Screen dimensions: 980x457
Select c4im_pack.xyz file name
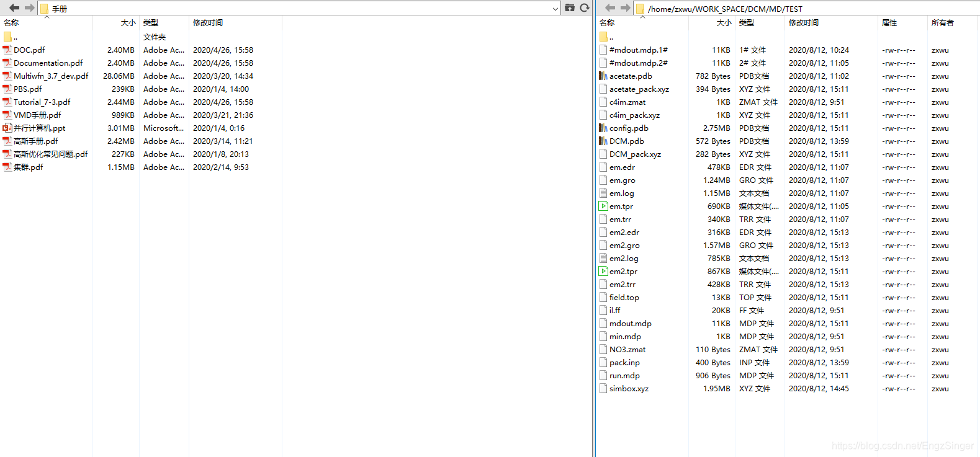click(634, 115)
